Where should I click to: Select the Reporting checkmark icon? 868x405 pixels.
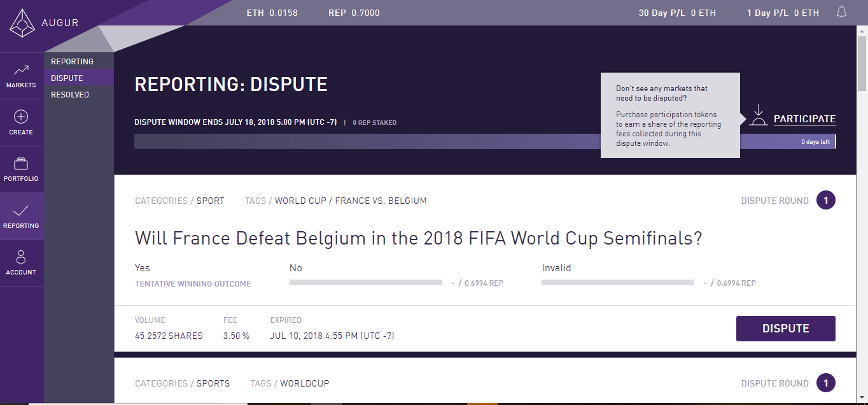click(x=21, y=210)
